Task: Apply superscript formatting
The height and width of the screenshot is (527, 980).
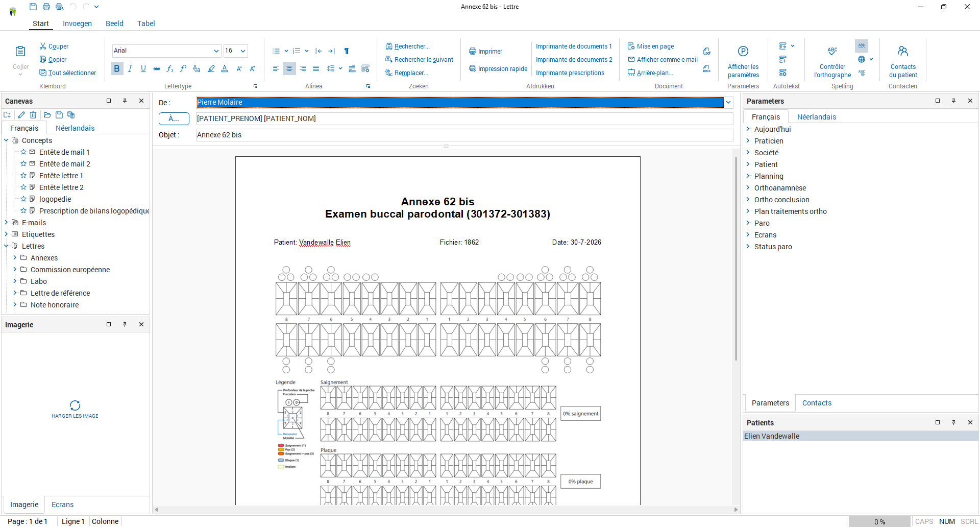Action: (x=183, y=68)
